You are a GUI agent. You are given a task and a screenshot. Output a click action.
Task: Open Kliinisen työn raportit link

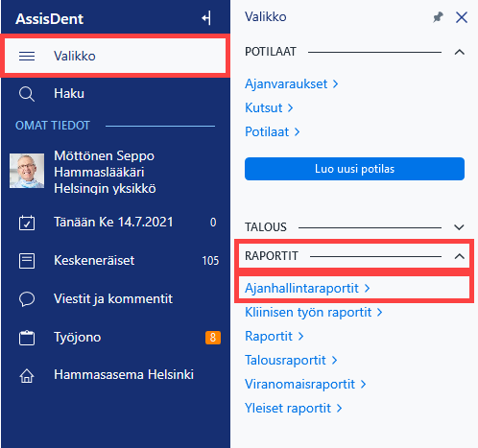[314, 313]
